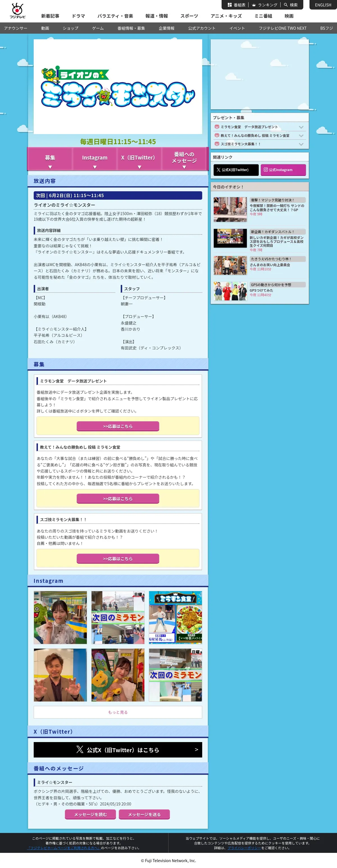Open さんまのお笑い向上委員会 title link

pos(270,265)
